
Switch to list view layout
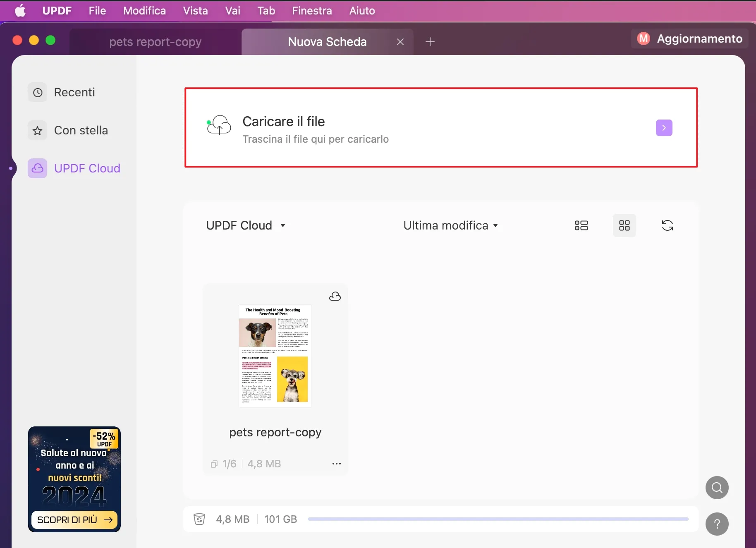[x=581, y=225]
